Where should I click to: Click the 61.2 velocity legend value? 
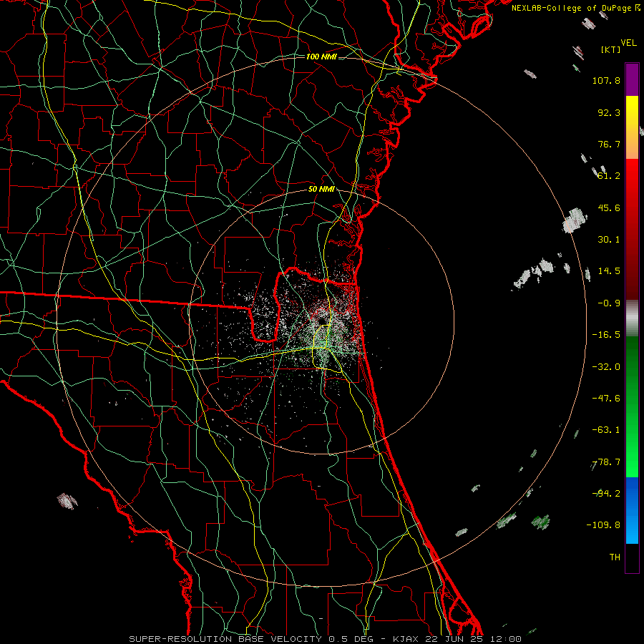tap(609, 176)
